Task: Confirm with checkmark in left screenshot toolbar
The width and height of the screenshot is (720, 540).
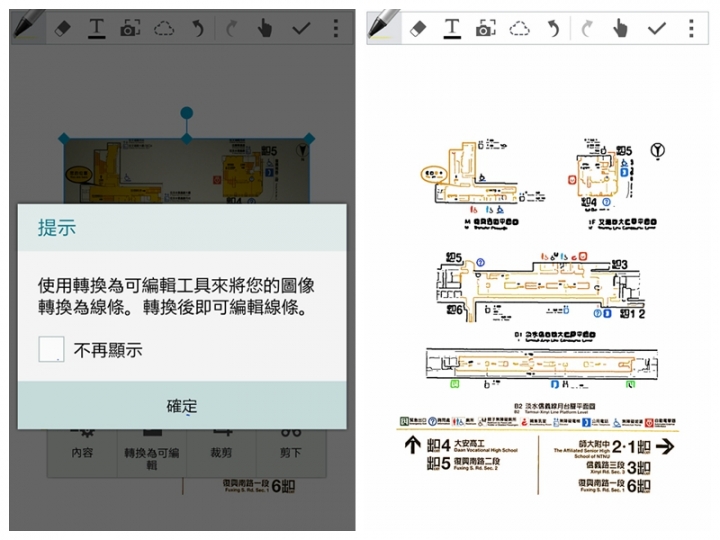Action: pos(301,29)
